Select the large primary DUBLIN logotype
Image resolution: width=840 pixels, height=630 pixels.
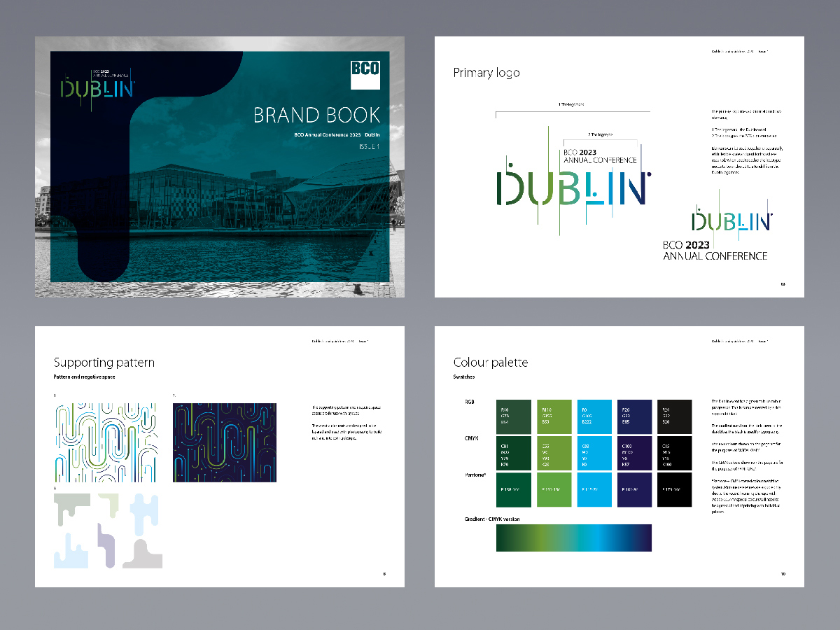coord(573,189)
